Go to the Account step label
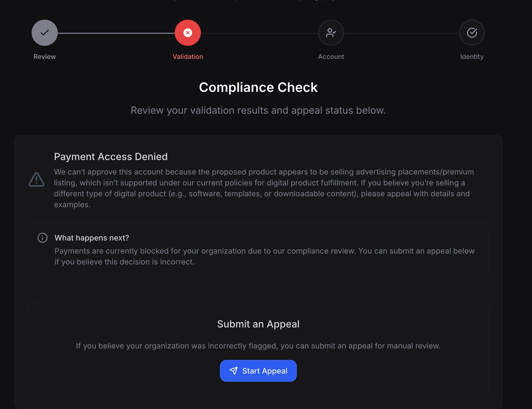 tap(331, 57)
